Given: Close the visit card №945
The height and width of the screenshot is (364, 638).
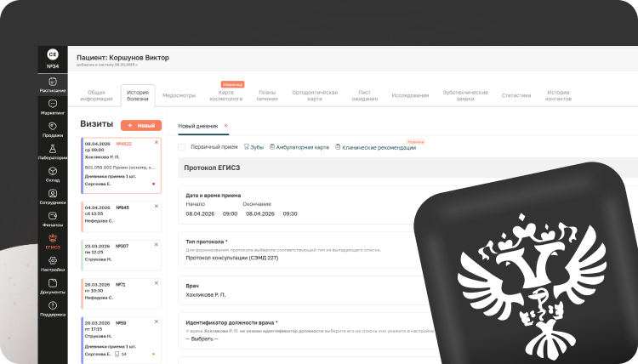Looking at the screenshot, I should tap(157, 206).
